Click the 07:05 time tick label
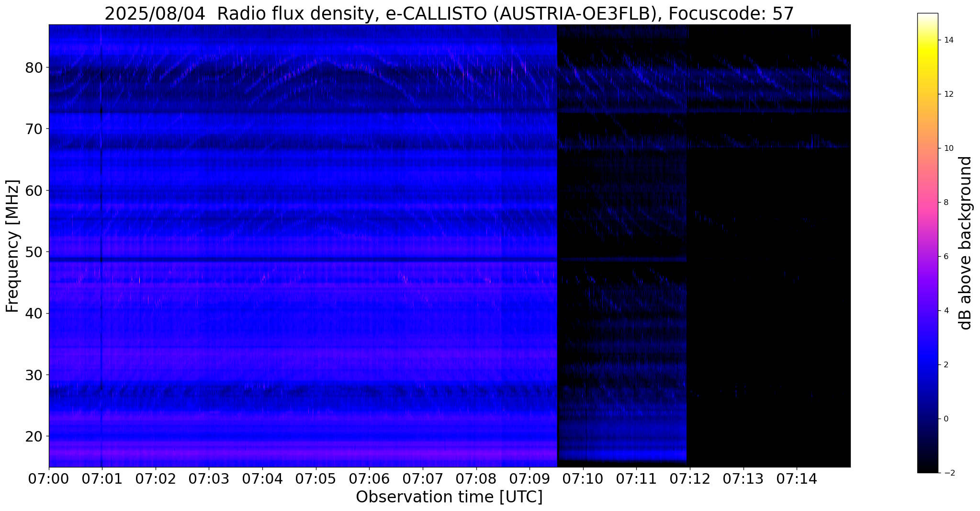980x511 pixels. pos(315,478)
